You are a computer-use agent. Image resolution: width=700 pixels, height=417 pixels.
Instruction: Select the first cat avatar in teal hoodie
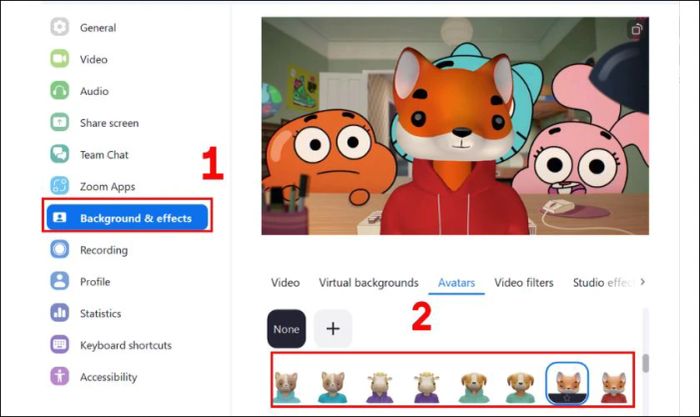[286, 387]
